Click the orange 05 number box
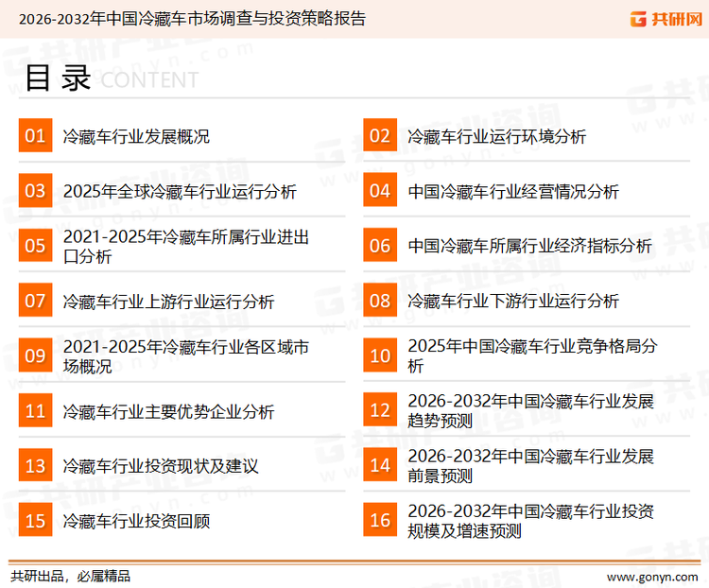The image size is (709, 588). (x=35, y=245)
